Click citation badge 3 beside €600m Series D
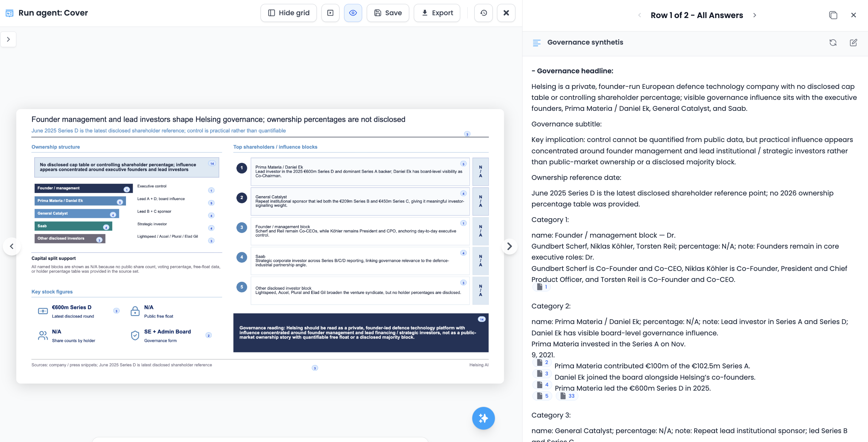 pyautogui.click(x=116, y=311)
